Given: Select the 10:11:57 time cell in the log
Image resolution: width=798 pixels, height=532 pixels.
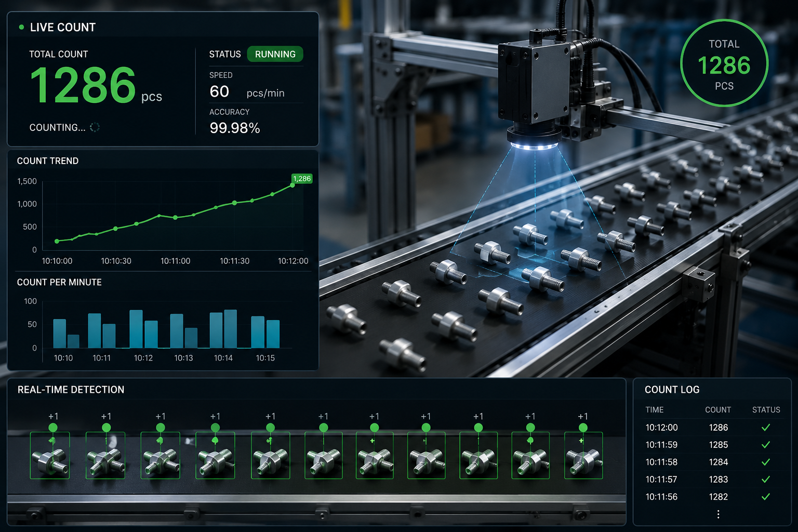Looking at the screenshot, I should click(x=661, y=480).
